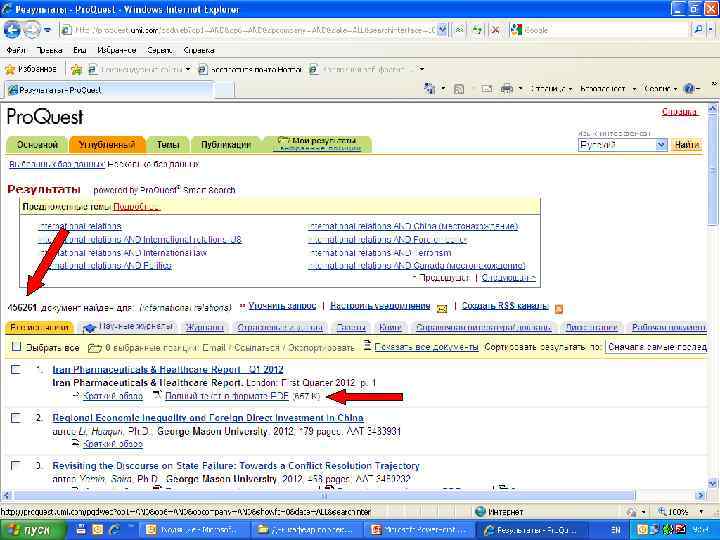
Task: Click the envelope alert icon near results
Action: pos(442,309)
